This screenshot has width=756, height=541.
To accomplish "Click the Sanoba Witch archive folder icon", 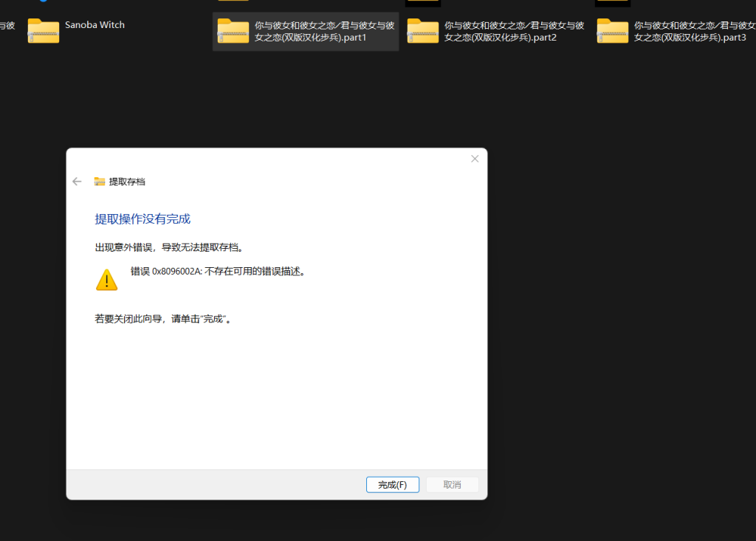I will tap(43, 31).
